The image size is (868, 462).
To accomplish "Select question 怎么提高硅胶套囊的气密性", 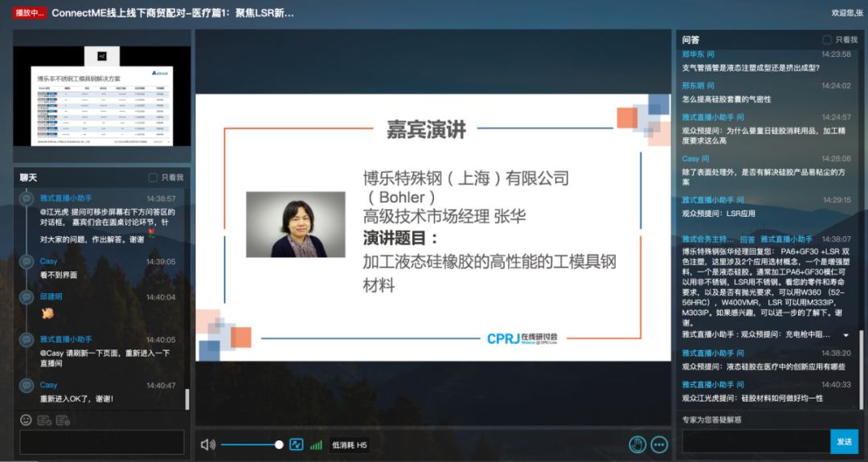I will [x=727, y=100].
